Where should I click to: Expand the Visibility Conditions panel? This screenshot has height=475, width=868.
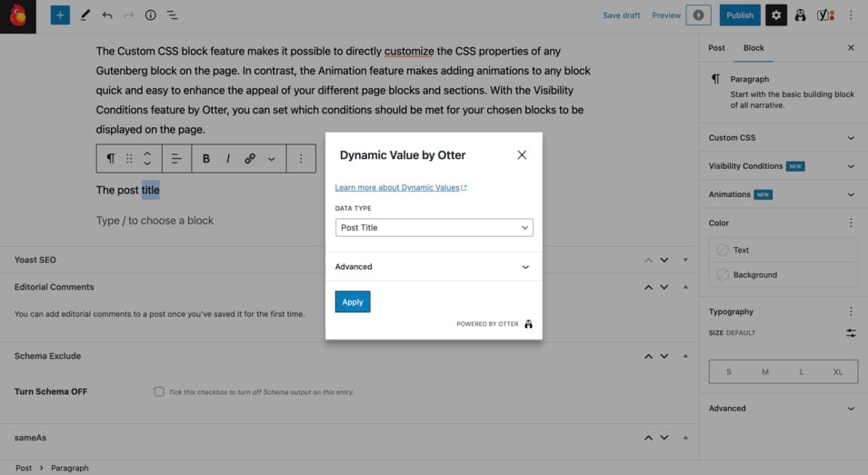coord(782,166)
